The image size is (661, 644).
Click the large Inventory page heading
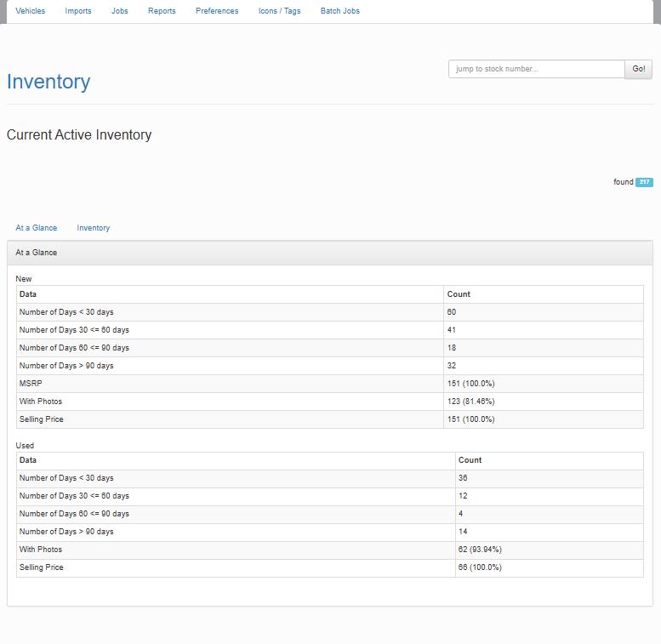point(48,82)
